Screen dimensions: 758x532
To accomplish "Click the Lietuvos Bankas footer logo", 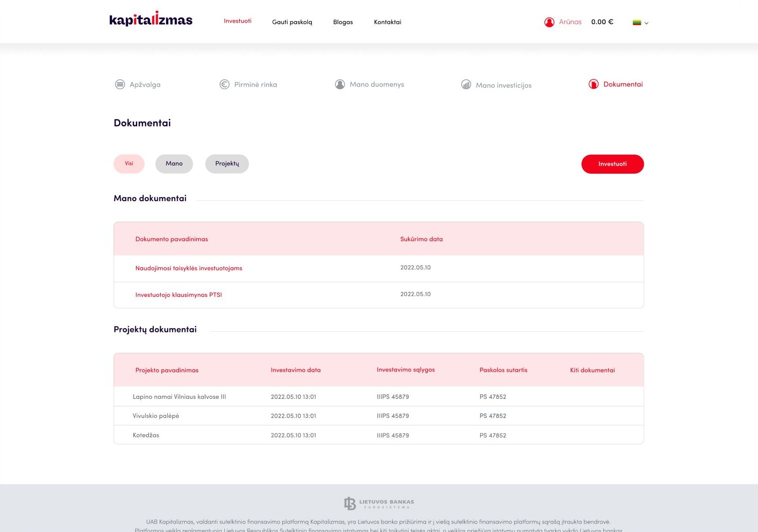I will click(379, 503).
